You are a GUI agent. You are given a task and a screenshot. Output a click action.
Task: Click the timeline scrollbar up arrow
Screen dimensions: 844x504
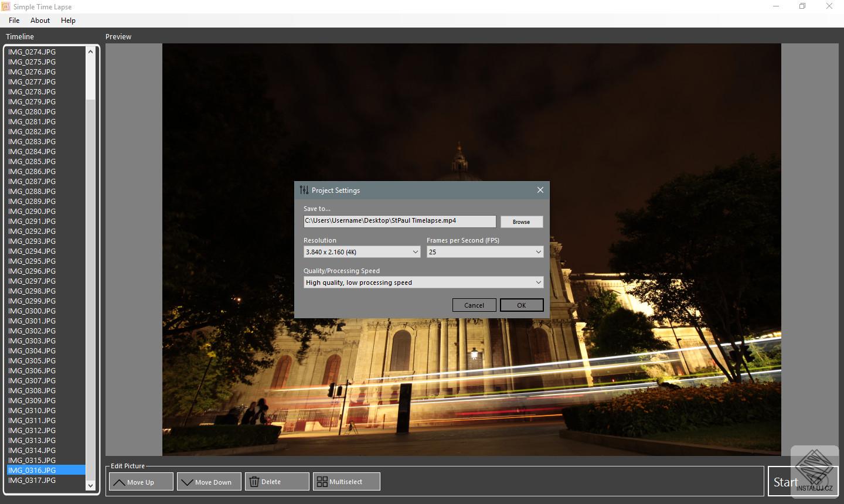point(90,52)
